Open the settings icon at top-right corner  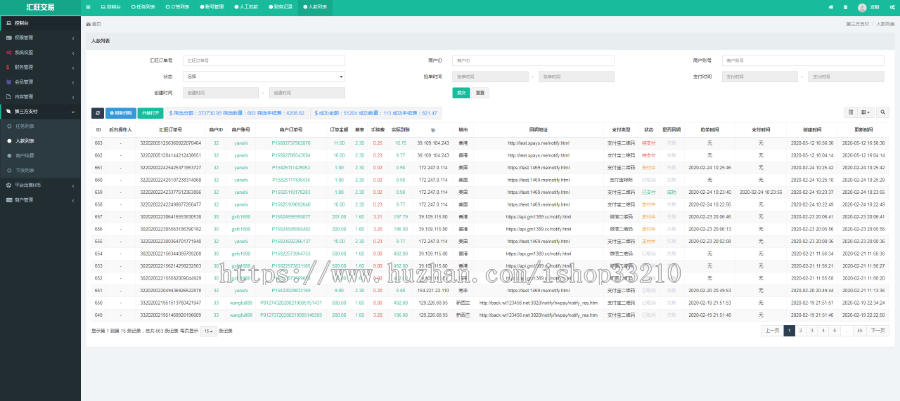point(891,6)
